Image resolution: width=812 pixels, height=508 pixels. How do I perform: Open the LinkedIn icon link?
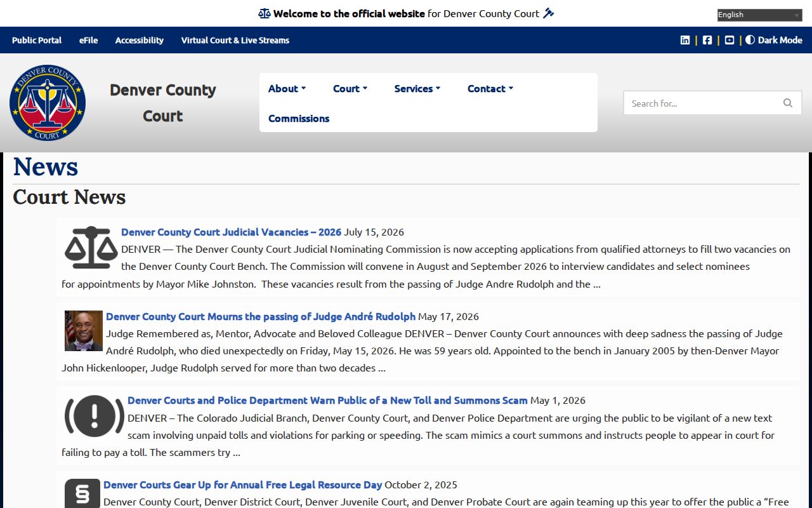(x=685, y=40)
